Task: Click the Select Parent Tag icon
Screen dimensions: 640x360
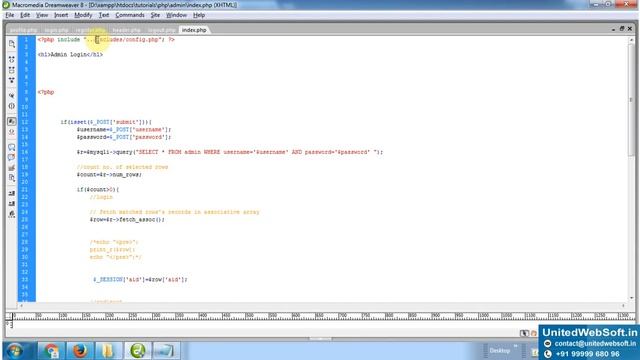Action: point(11,96)
